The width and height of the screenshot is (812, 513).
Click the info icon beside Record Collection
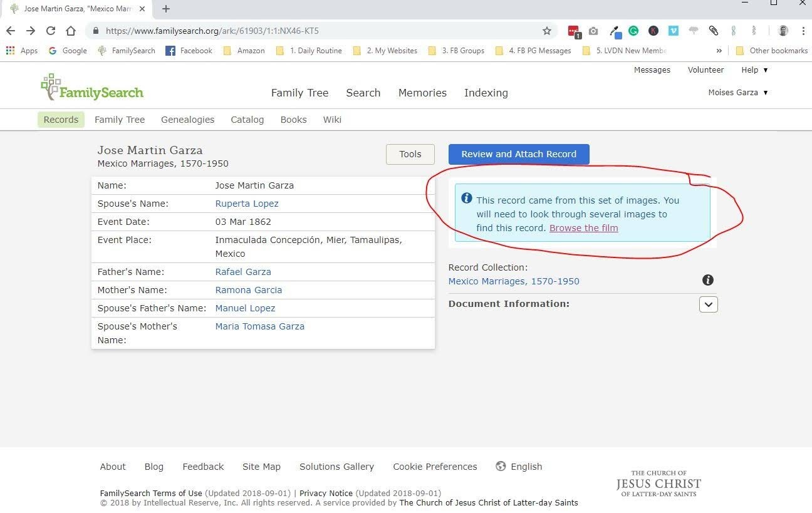(708, 280)
